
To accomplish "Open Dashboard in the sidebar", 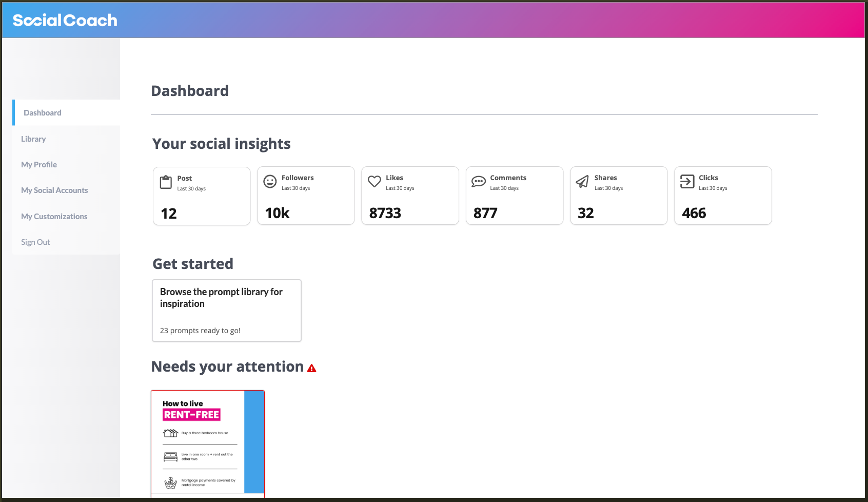I will click(x=43, y=113).
